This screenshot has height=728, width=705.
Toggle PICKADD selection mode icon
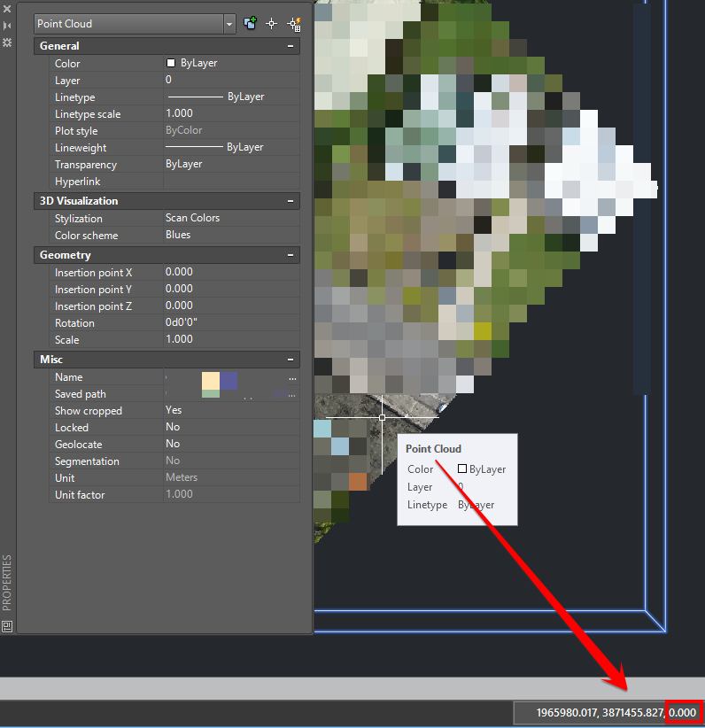(x=251, y=24)
